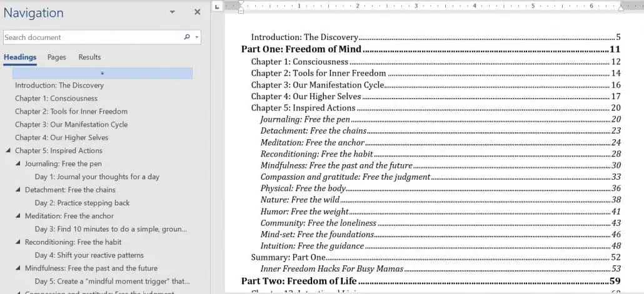Click page number 53 in the table of contents
644x294 pixels.
point(616,269)
